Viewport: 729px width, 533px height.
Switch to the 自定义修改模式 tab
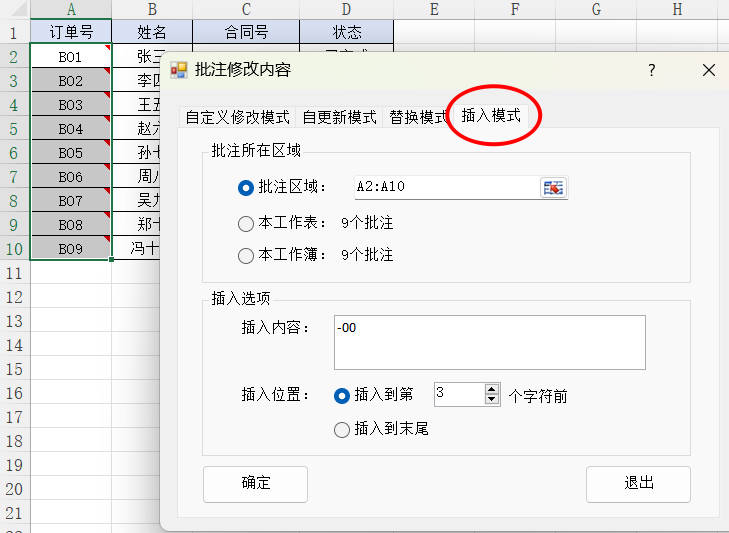pyautogui.click(x=237, y=117)
